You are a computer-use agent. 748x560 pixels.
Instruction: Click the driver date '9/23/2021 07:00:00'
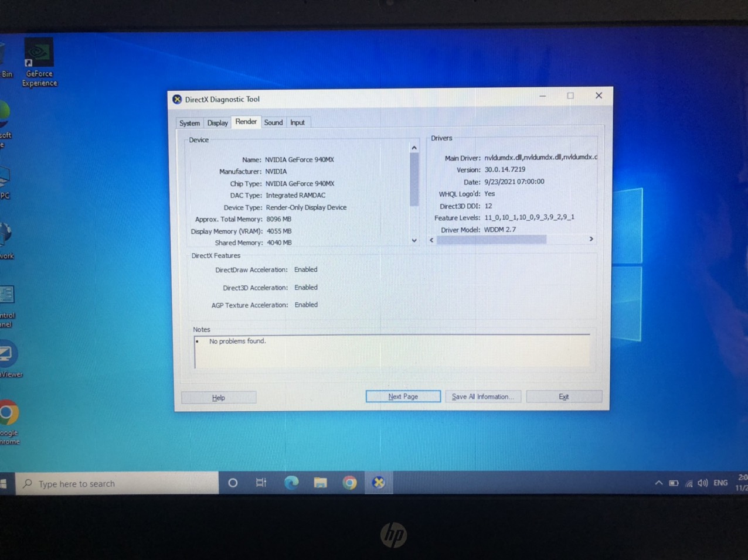tap(514, 182)
